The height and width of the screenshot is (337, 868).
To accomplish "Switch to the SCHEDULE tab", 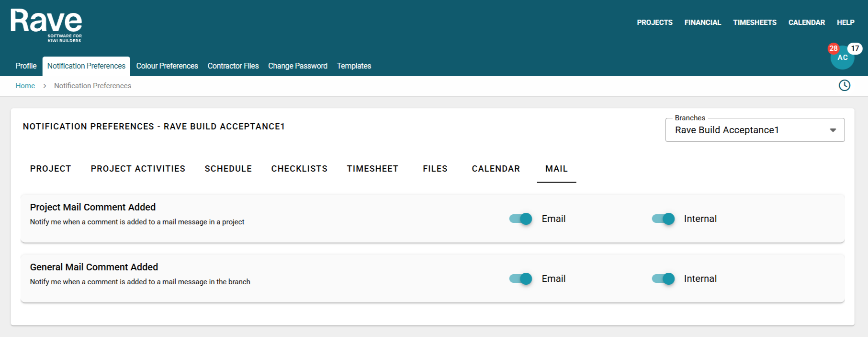I will pos(228,169).
